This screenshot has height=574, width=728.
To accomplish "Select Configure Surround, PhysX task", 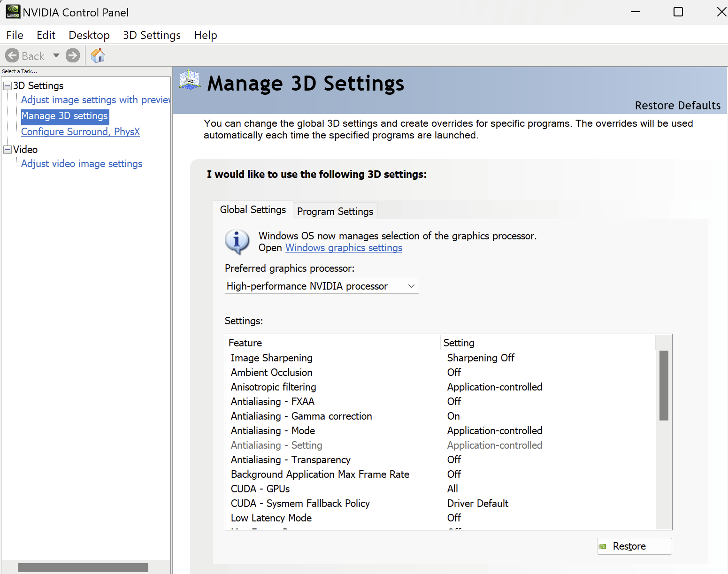I will pyautogui.click(x=80, y=132).
